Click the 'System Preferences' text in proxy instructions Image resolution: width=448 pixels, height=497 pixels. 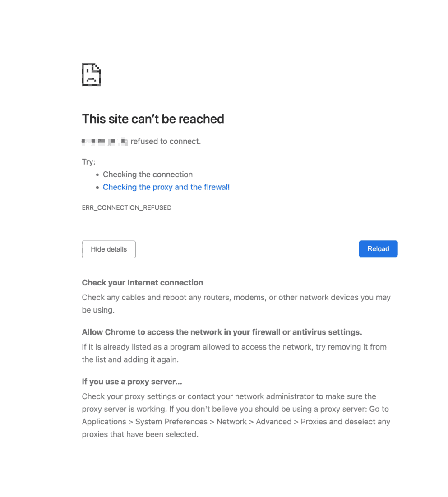[x=171, y=422]
